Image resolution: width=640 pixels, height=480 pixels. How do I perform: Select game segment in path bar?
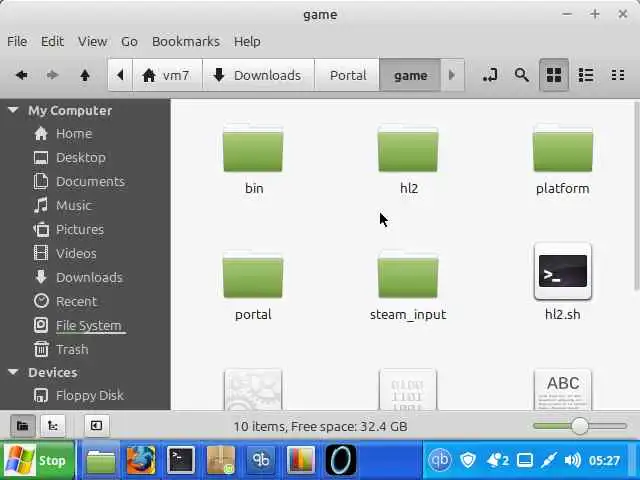coord(410,75)
